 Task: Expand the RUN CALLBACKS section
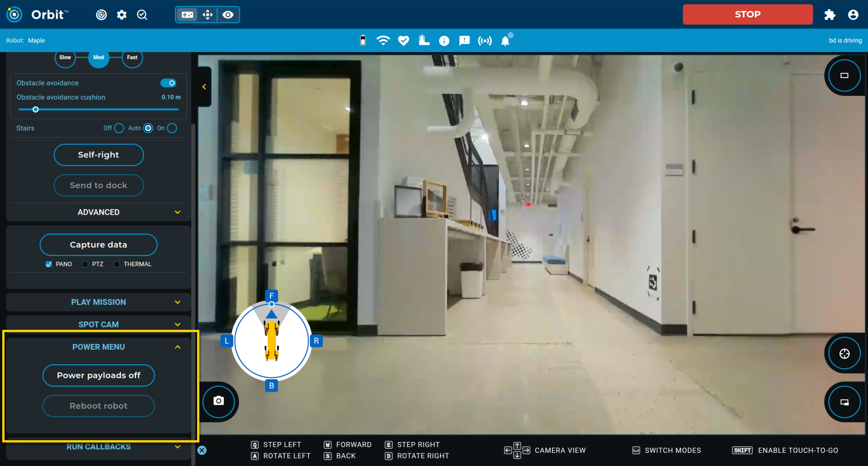tap(99, 447)
